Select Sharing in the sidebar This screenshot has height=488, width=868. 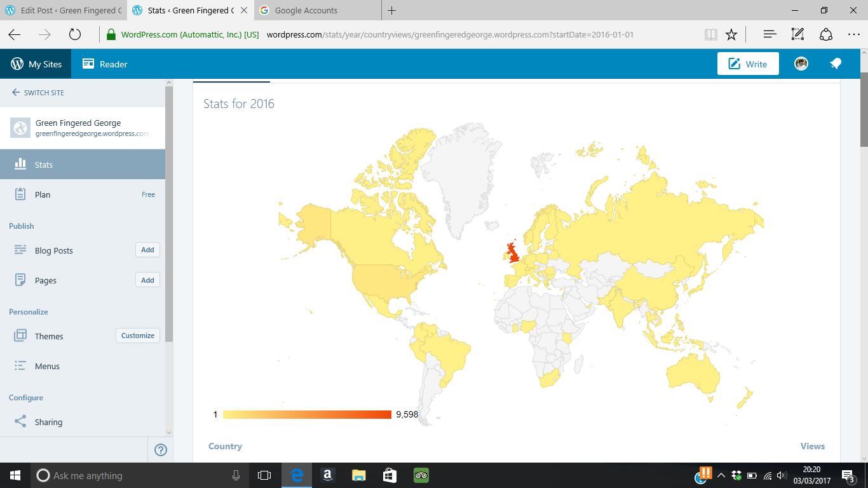[x=48, y=422]
